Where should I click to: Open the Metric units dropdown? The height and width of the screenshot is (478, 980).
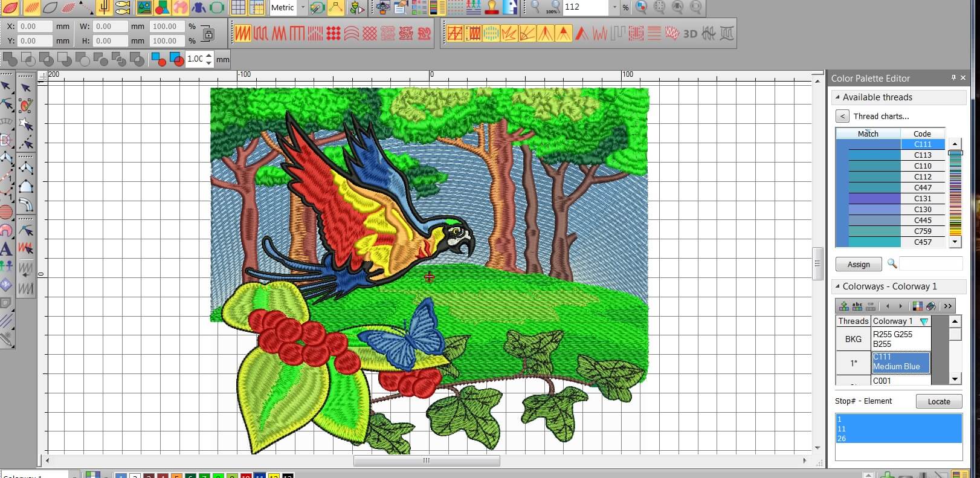(303, 7)
